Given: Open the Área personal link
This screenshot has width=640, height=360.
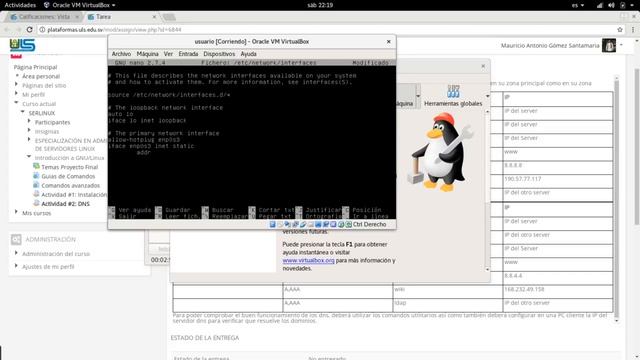Looking at the screenshot, I should click(41, 76).
